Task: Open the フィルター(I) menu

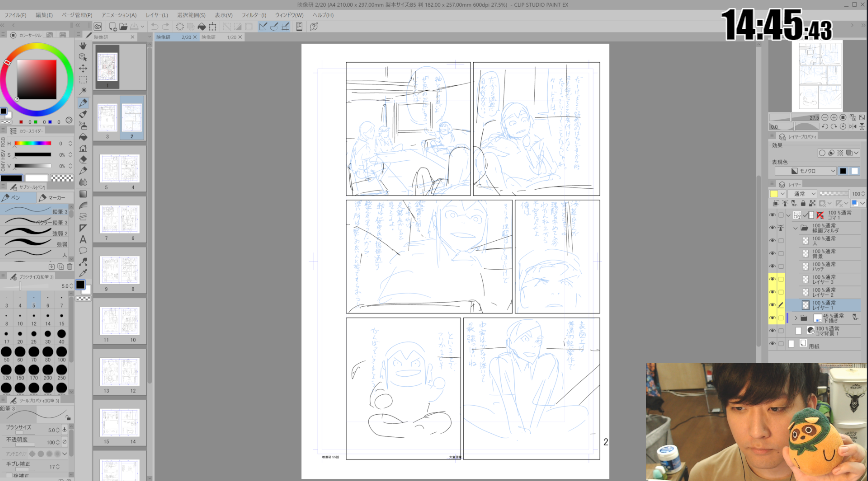Action: tap(254, 15)
